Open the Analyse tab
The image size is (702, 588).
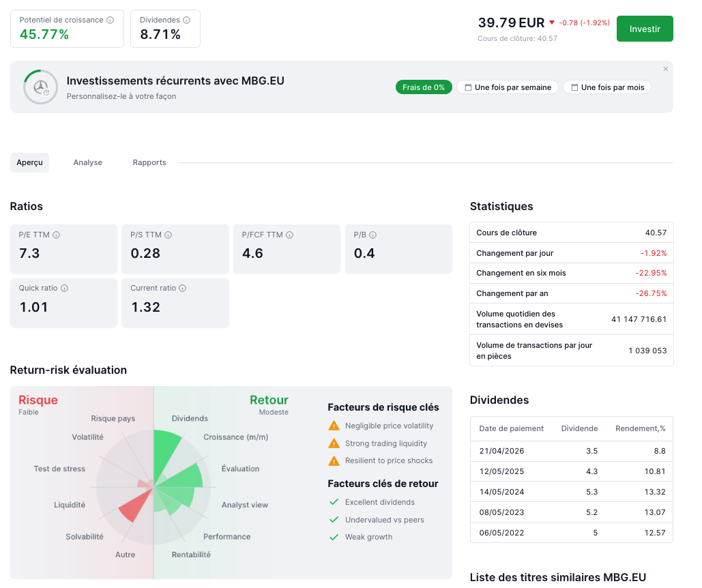[88, 162]
